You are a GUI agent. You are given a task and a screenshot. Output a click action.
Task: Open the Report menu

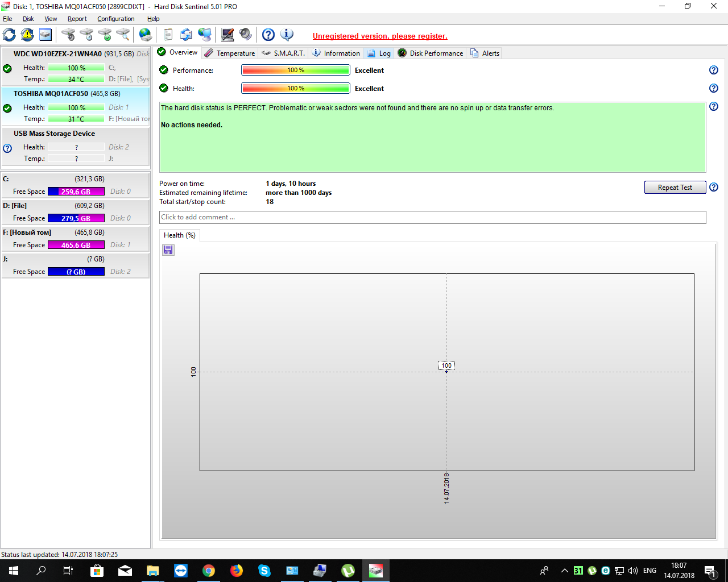77,19
